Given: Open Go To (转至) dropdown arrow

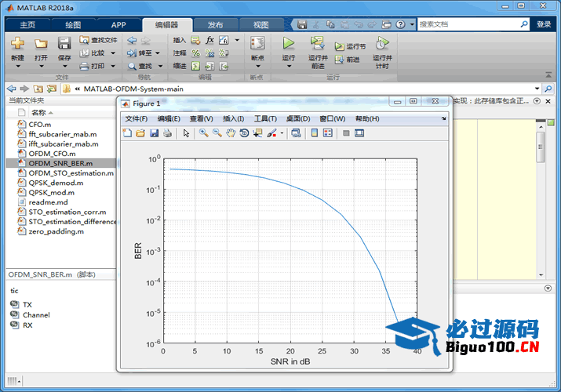Looking at the screenshot, I should 158,53.
